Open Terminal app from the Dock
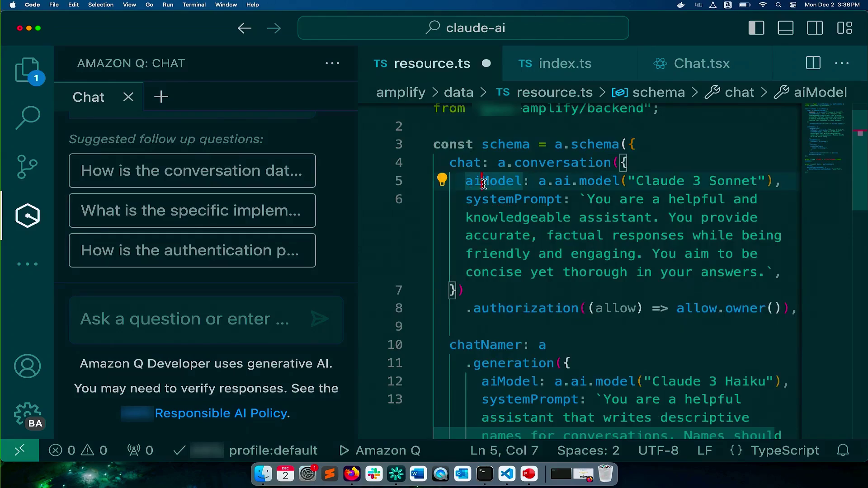This screenshot has width=868, height=488. (x=485, y=474)
